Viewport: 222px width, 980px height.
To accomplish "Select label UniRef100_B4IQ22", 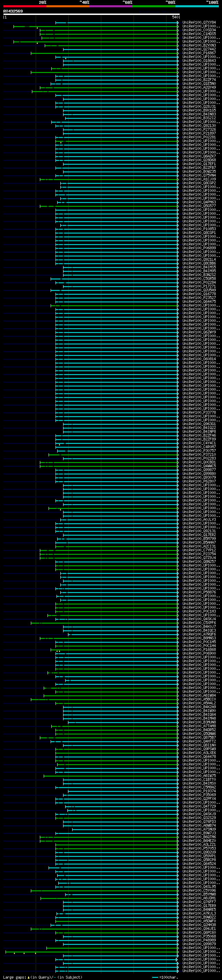I will (199, 428).
